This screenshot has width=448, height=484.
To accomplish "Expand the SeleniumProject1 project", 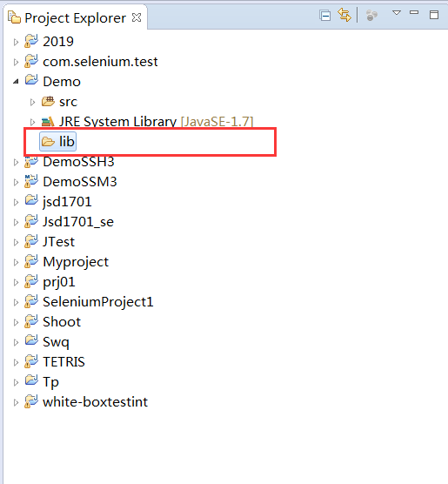I will point(16,303).
